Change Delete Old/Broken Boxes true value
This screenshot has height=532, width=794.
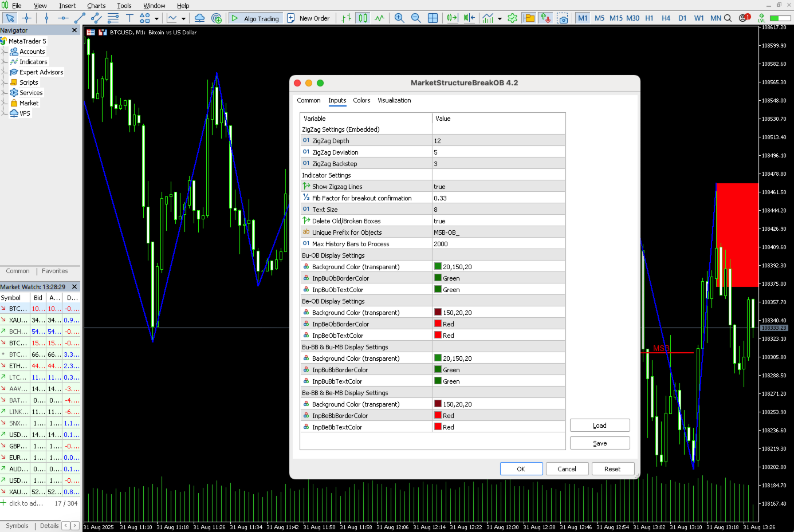click(x=498, y=221)
